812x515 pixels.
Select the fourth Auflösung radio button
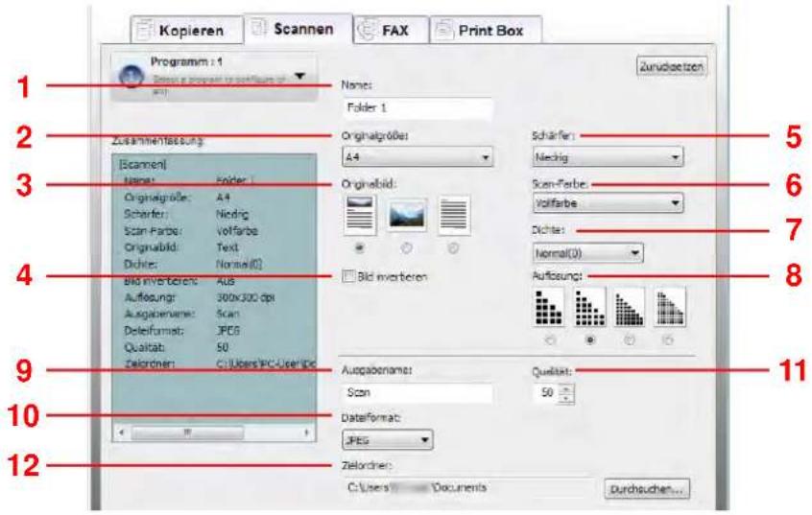point(669,340)
